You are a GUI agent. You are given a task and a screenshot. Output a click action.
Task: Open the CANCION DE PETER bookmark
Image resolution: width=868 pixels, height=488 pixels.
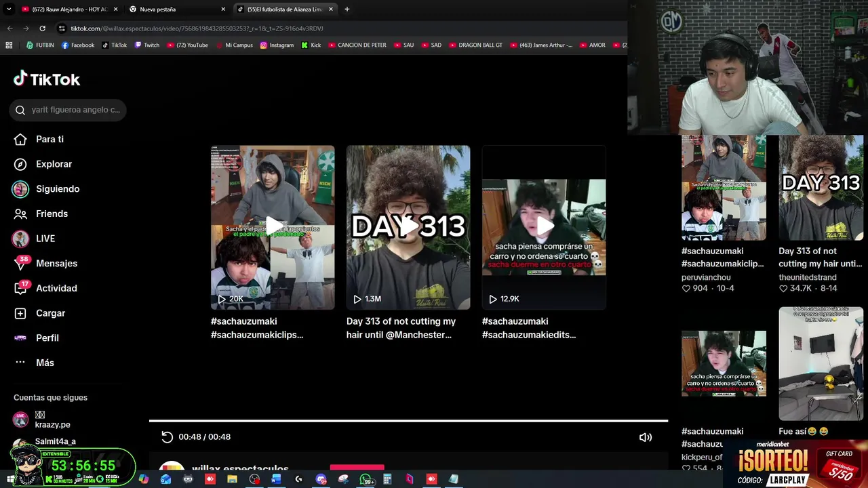(x=357, y=45)
